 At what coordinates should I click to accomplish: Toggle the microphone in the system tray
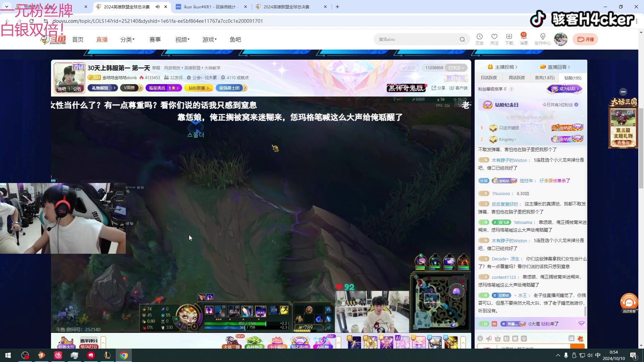coord(566,355)
